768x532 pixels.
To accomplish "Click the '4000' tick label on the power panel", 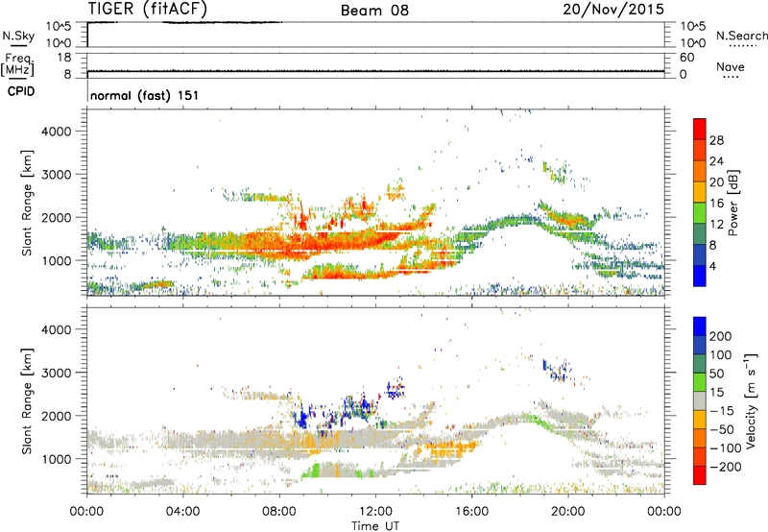I will pos(57,132).
